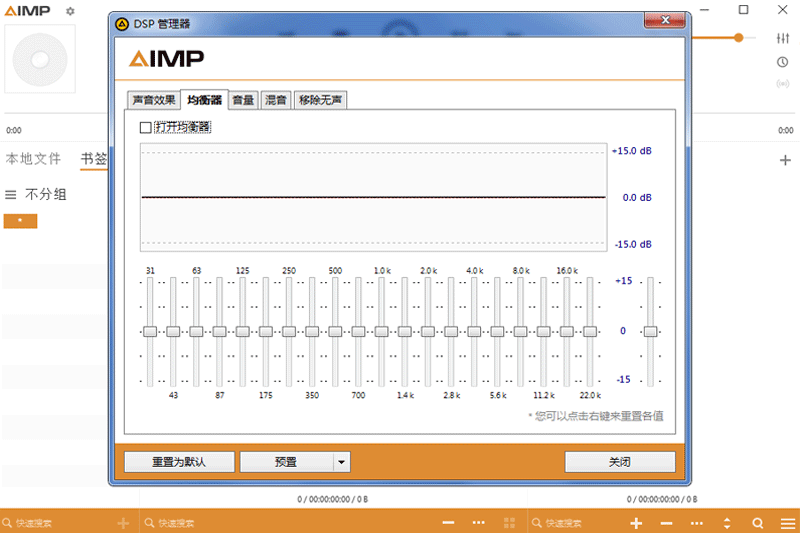Screen dimensions: 800x533
Task: Click the grid view icon in bottom bar
Action: 509,523
